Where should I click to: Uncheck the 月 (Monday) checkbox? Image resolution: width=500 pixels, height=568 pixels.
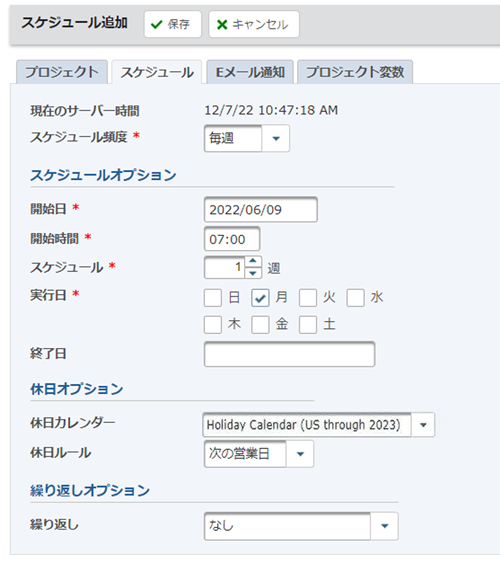(260, 298)
